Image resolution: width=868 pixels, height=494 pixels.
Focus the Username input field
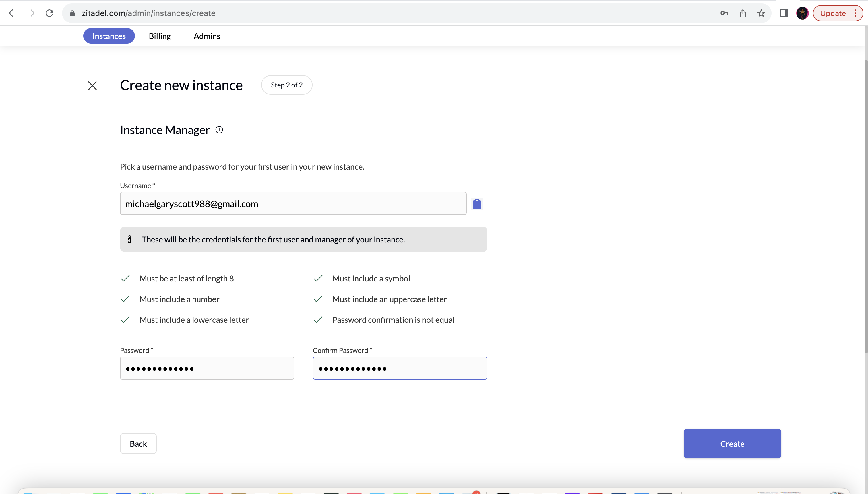click(x=293, y=204)
